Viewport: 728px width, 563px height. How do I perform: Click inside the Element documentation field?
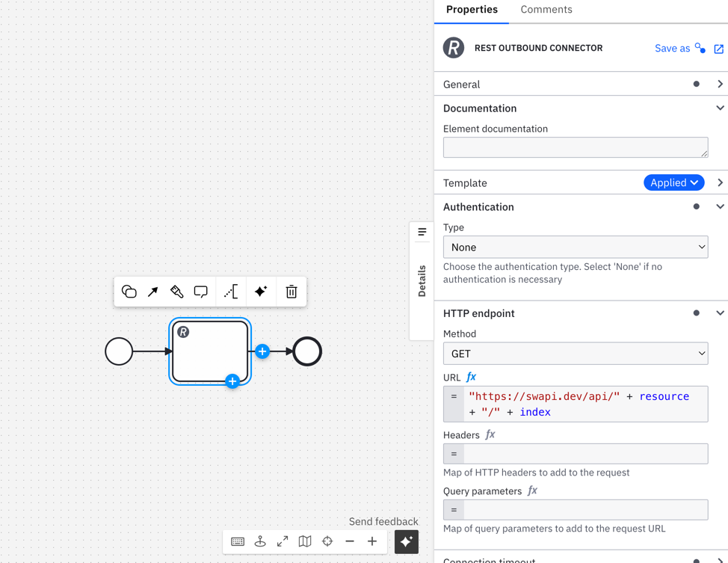(575, 147)
